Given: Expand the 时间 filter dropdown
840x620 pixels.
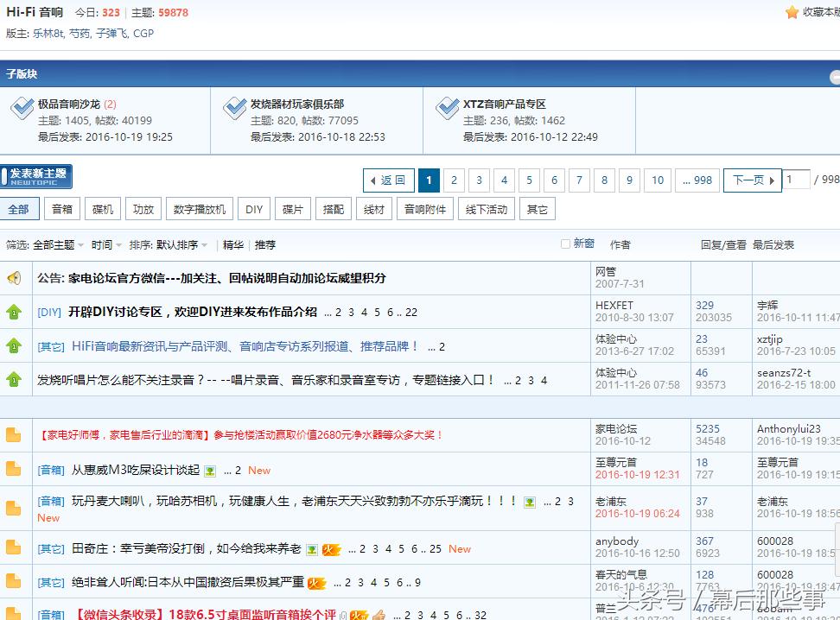Looking at the screenshot, I should point(101,244).
